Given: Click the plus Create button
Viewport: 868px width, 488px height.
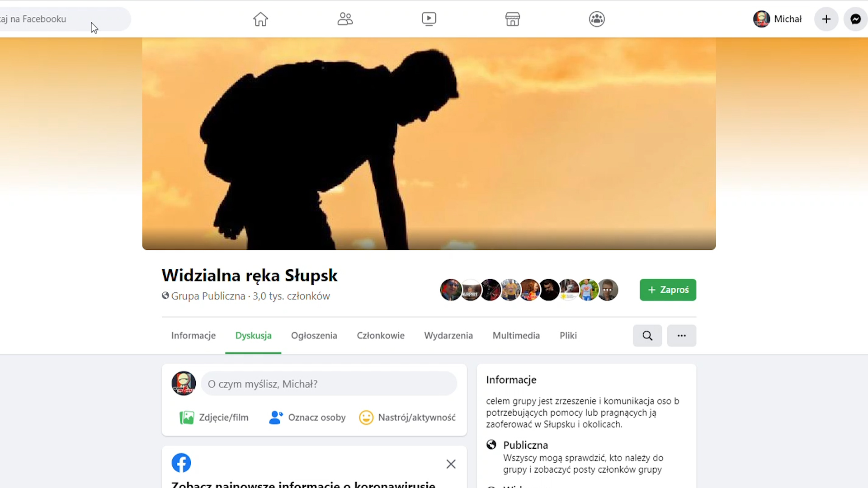Looking at the screenshot, I should click(826, 19).
